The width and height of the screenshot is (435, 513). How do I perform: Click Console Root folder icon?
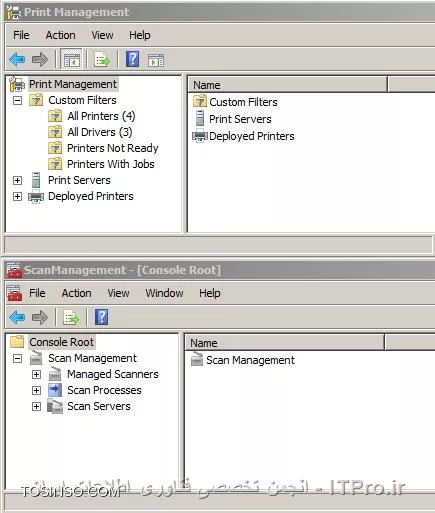coord(17,342)
